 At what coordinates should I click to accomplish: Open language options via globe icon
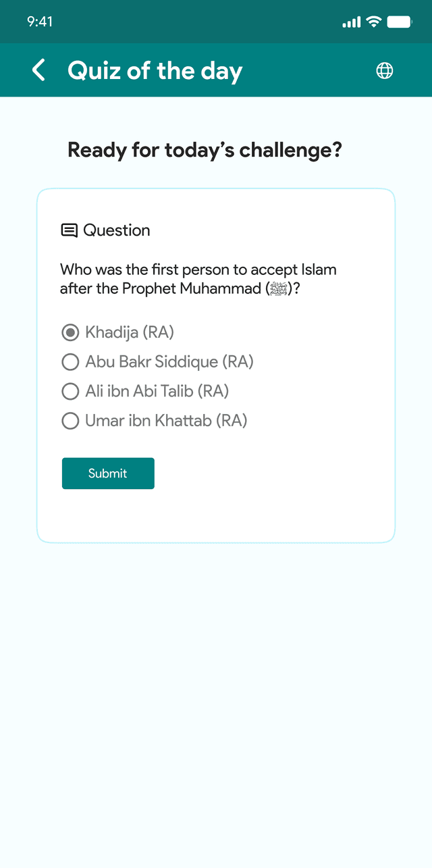(x=385, y=70)
